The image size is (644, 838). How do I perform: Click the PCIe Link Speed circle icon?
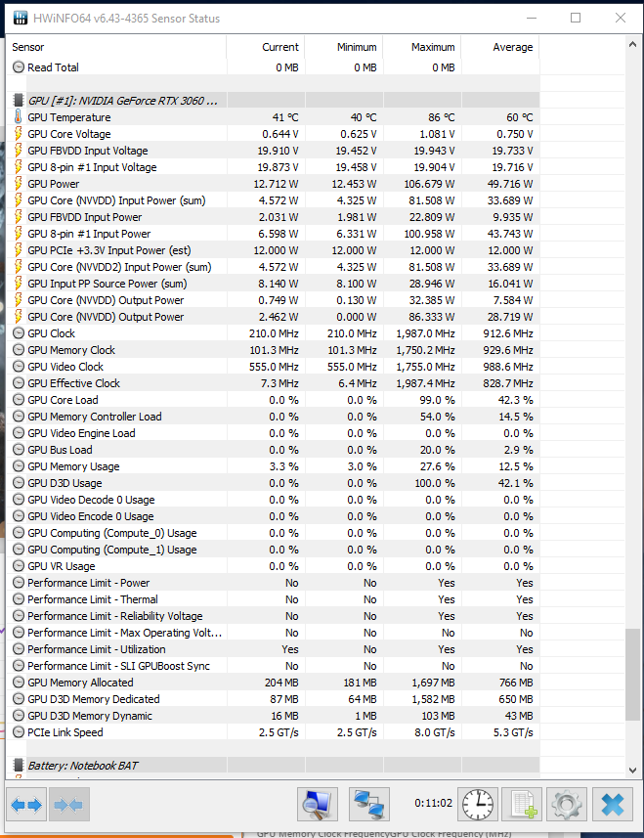coord(19,732)
